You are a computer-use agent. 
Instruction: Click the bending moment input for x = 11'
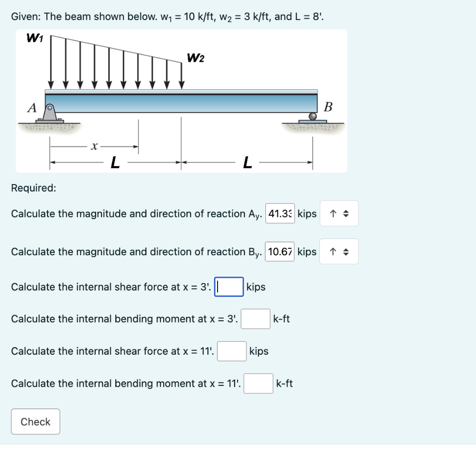pyautogui.click(x=258, y=383)
